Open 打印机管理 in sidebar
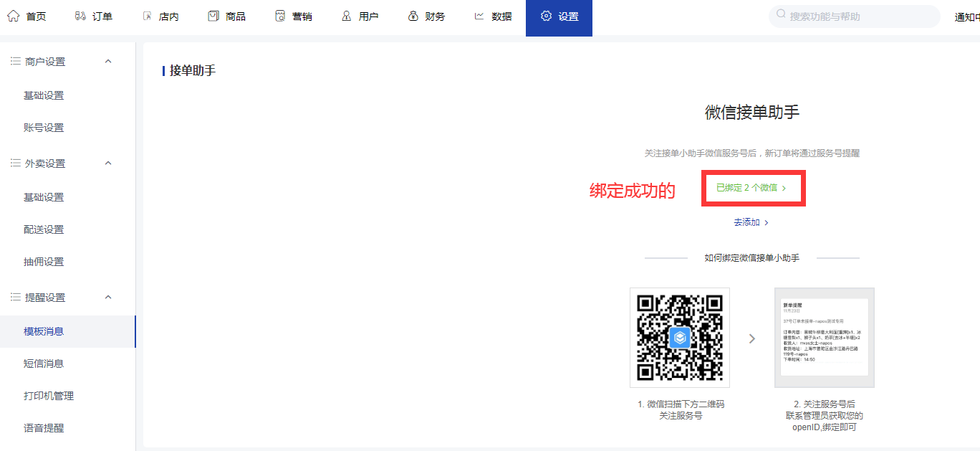 [49, 396]
